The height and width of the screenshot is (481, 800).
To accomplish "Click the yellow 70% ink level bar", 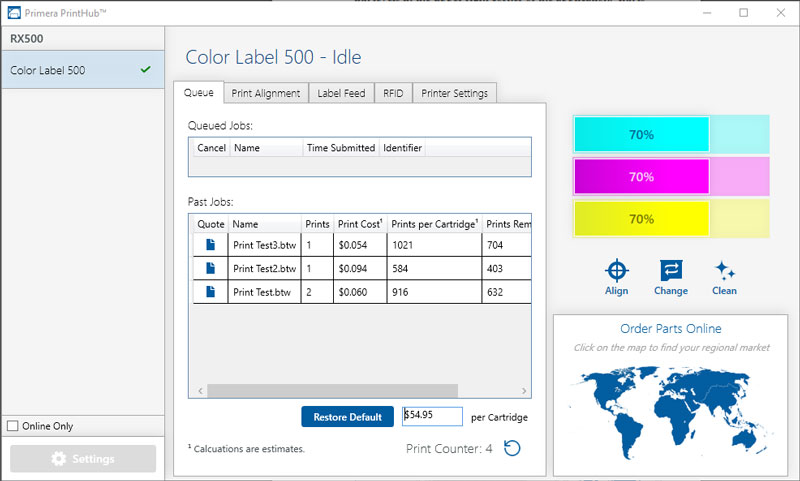I will point(671,219).
